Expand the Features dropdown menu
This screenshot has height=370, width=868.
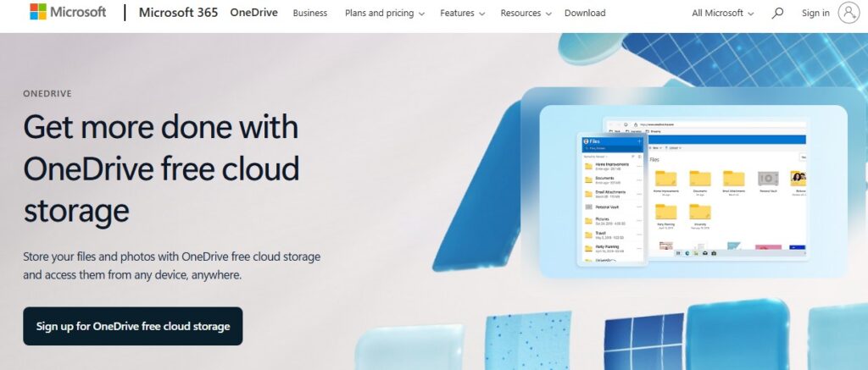point(462,13)
